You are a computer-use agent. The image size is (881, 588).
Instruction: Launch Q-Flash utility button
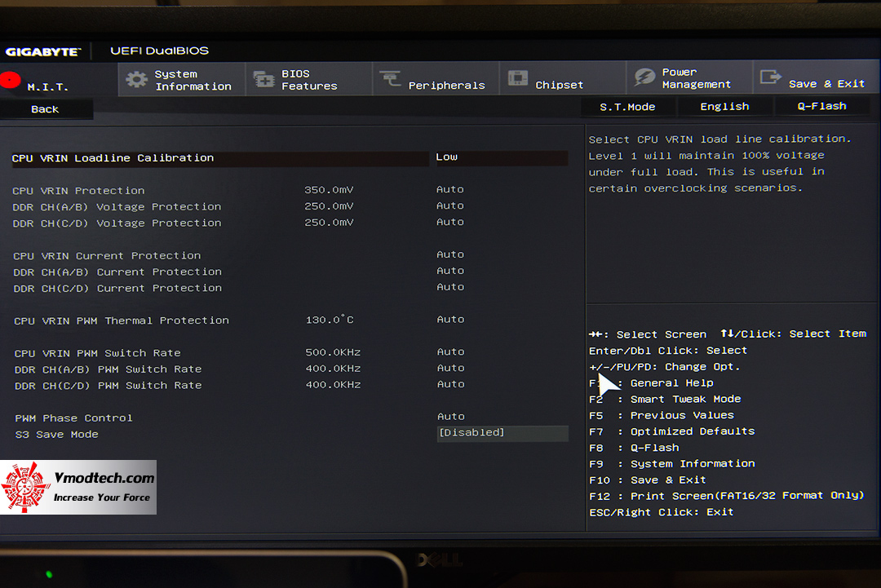pyautogui.click(x=822, y=105)
